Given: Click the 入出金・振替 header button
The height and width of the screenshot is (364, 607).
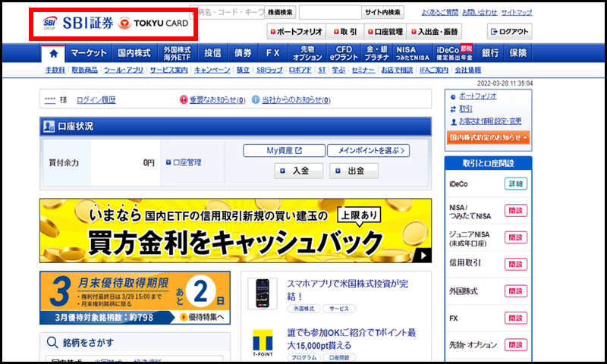Looking at the screenshot, I should tap(434, 32).
